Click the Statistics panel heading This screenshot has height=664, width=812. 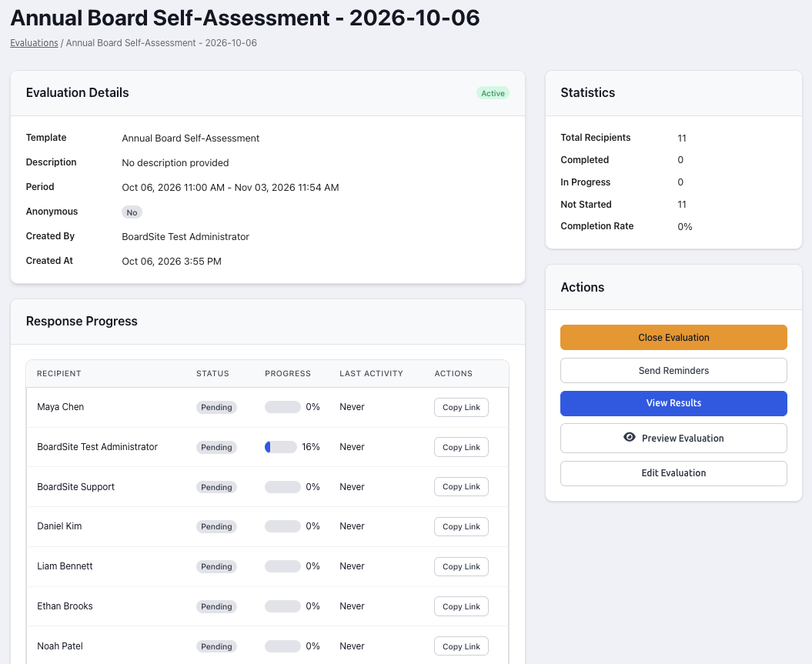[x=588, y=92]
